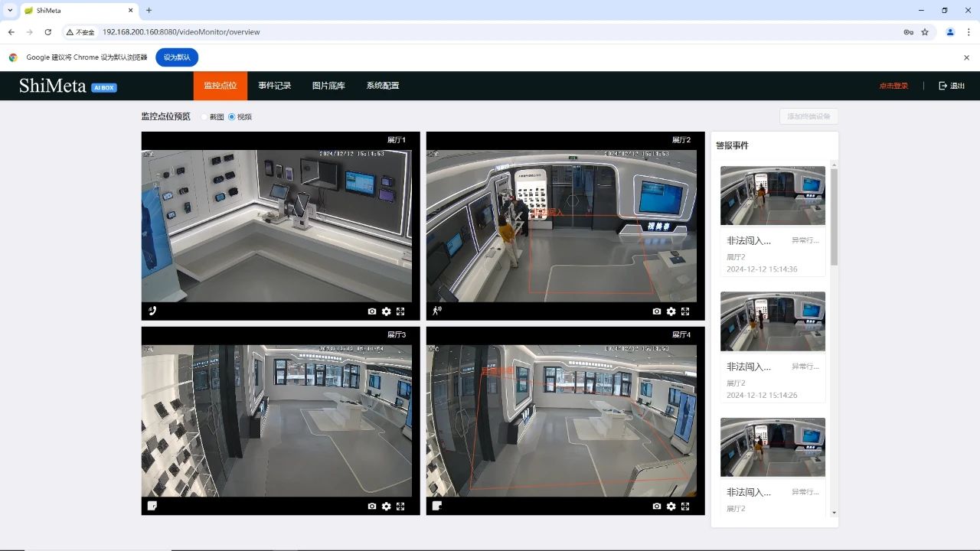Open a new browser tab with plus icon
980x551 pixels.
coord(149,11)
